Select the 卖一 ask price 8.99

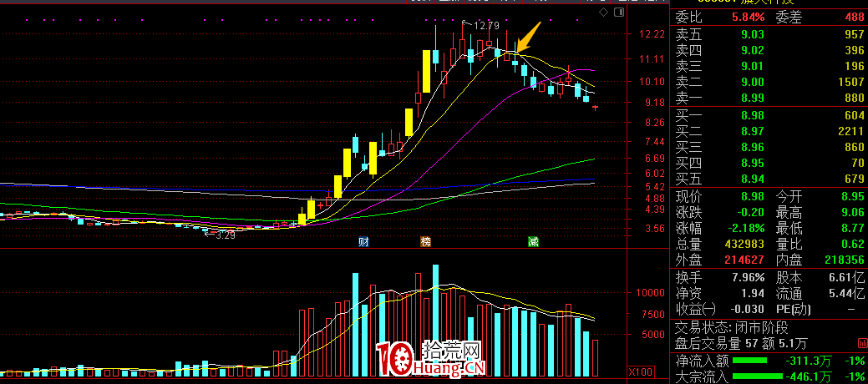pos(753,99)
